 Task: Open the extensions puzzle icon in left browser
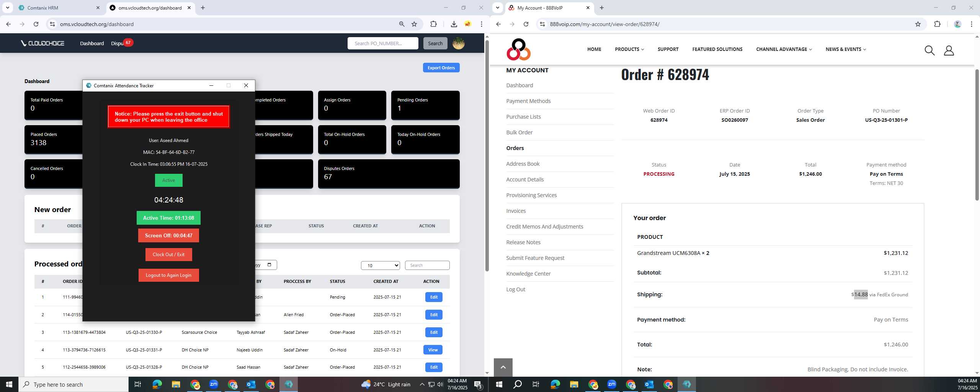coord(433,24)
